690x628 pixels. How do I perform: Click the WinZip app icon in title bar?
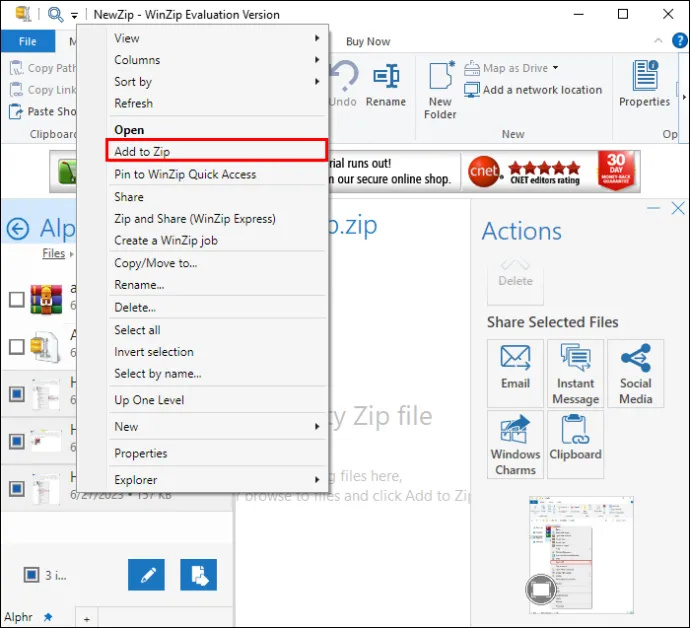(23, 14)
